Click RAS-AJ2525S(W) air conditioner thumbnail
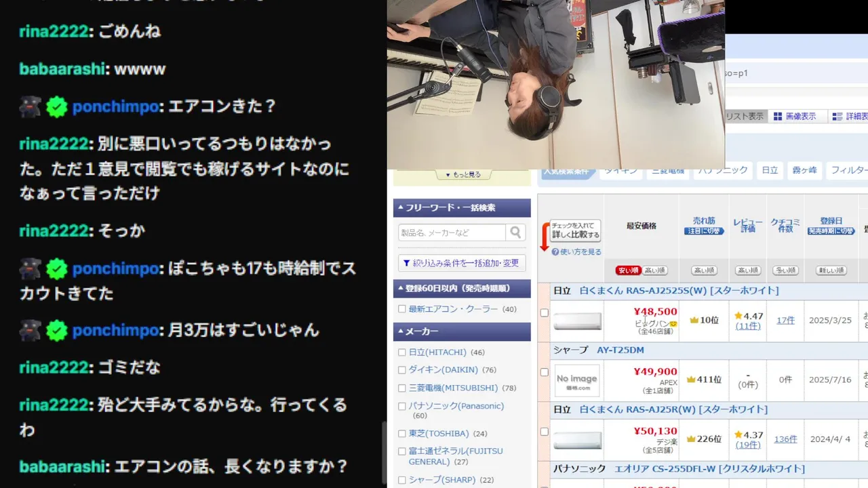Screen dimensions: 868x488 [577, 321]
